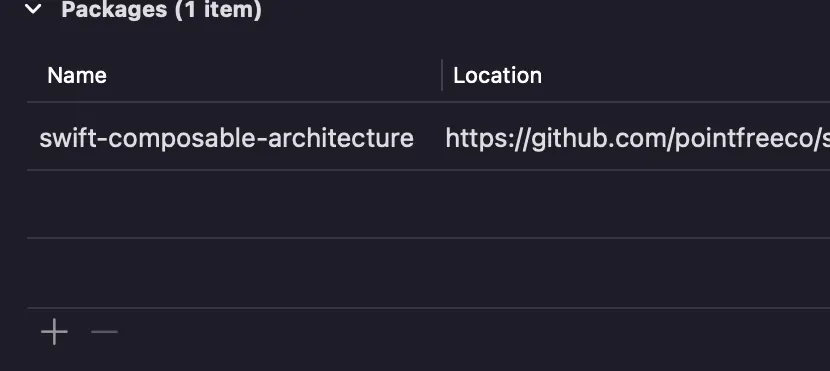Click the "Packages" word in section header
Screen dimensions: 830x371
(x=114, y=10)
